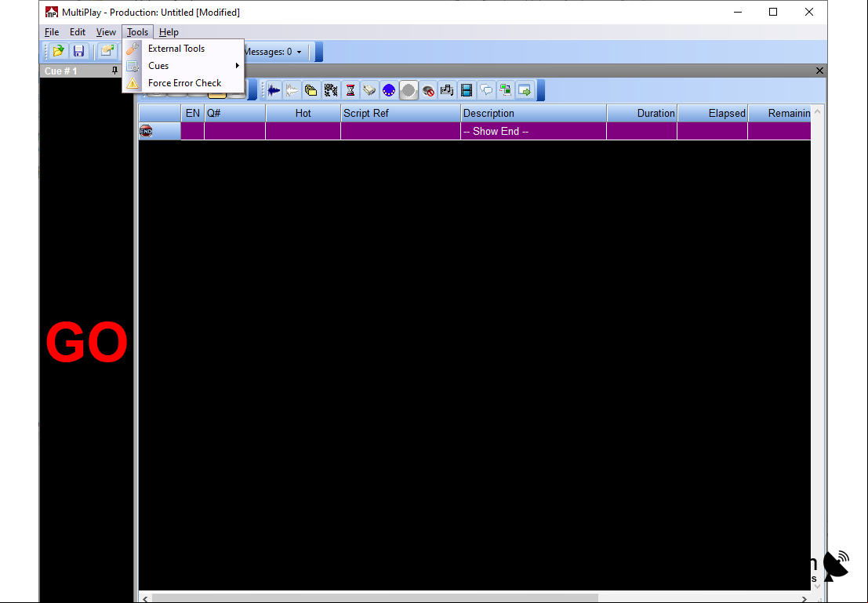Click the red END icon in cue row
868x603 pixels.
pyautogui.click(x=146, y=131)
